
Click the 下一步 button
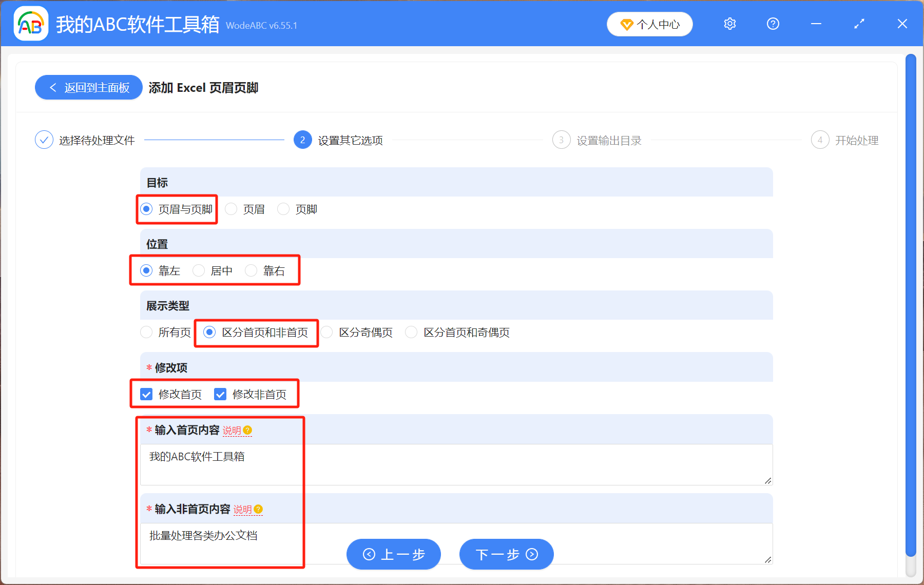(506, 554)
